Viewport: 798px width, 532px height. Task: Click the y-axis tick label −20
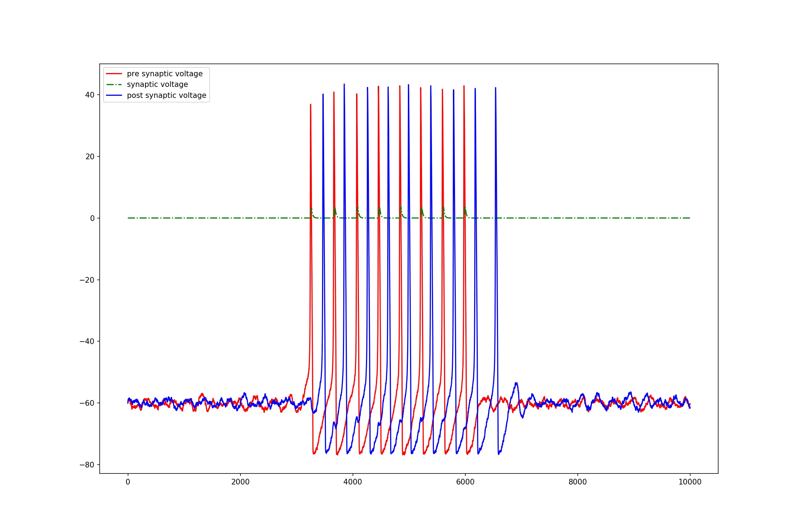[x=87, y=280]
